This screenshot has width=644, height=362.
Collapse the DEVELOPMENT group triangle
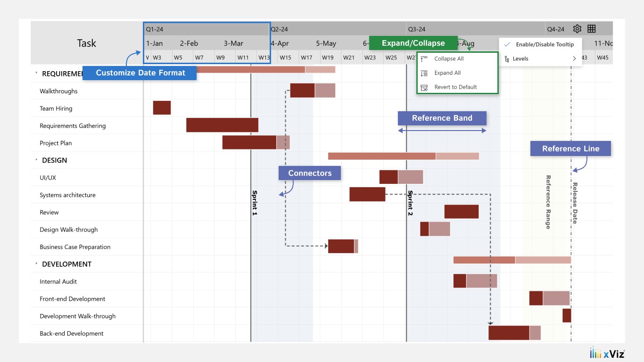point(36,264)
